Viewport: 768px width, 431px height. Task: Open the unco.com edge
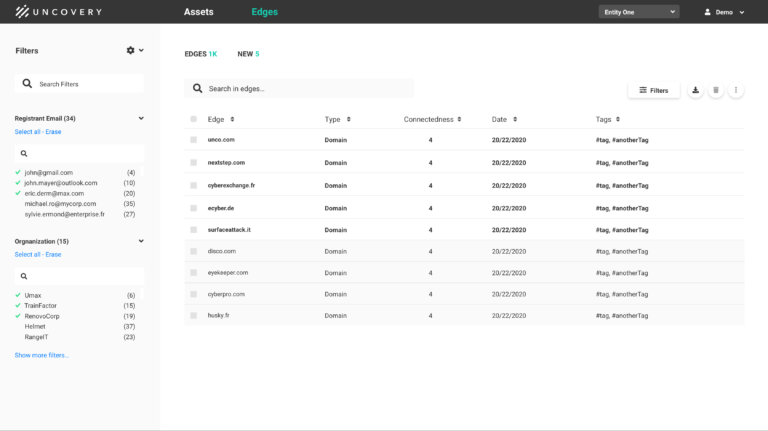tap(221, 140)
